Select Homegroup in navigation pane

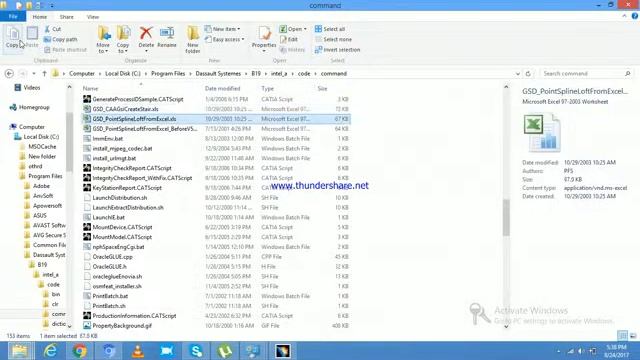[x=29, y=107]
